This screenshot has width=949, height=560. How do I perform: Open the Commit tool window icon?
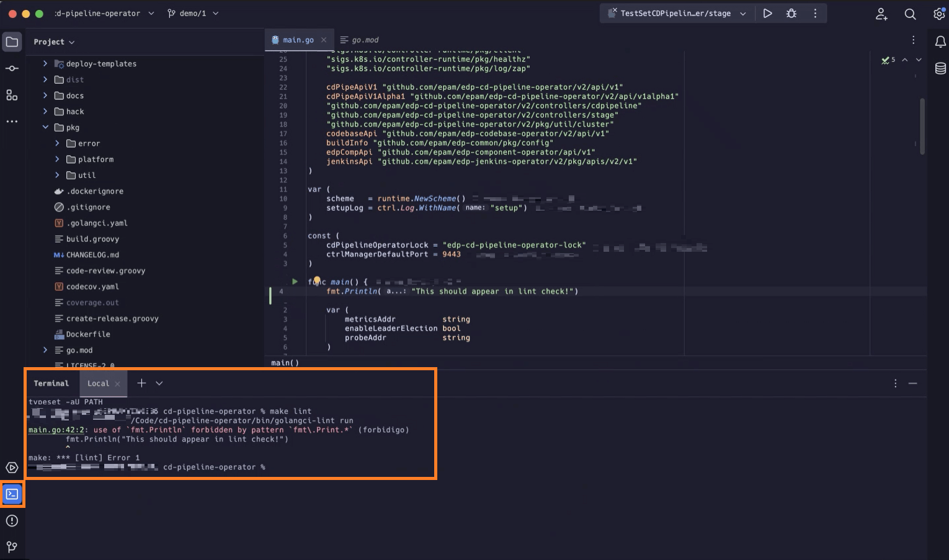coord(12,68)
